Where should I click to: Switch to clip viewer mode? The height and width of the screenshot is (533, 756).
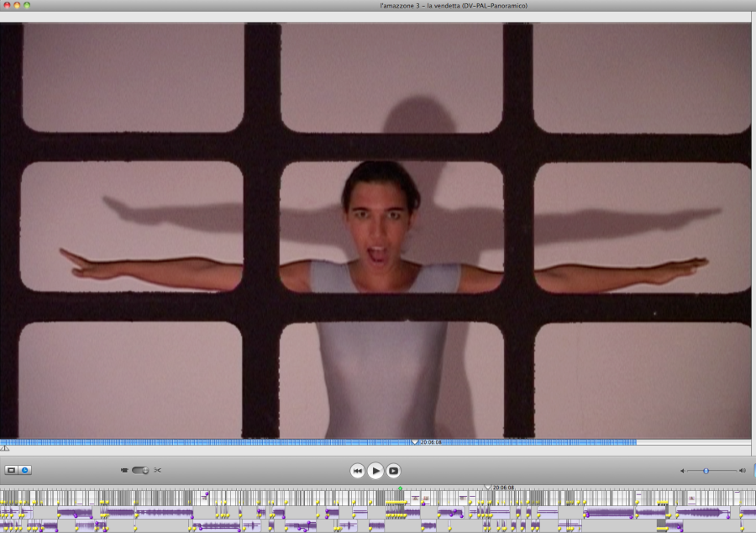[12, 470]
